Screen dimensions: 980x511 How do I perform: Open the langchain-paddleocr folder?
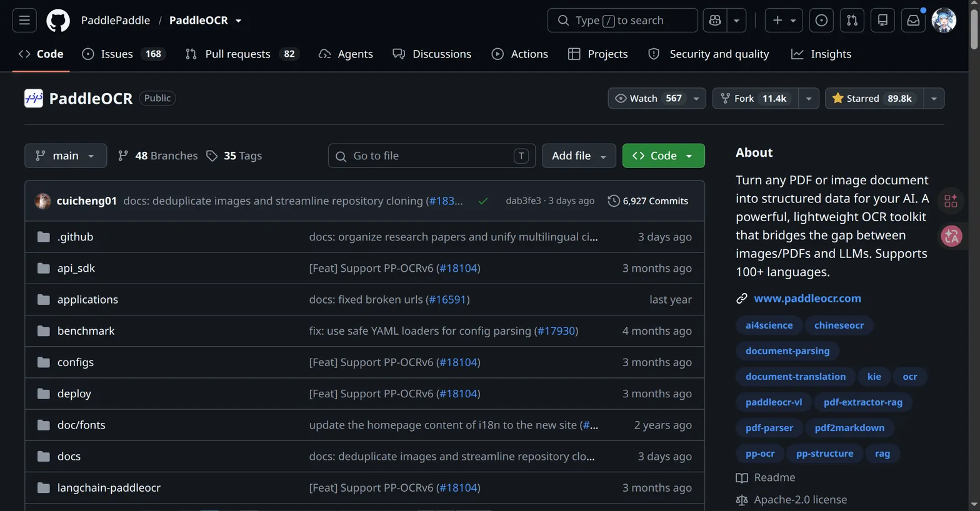[109, 488]
